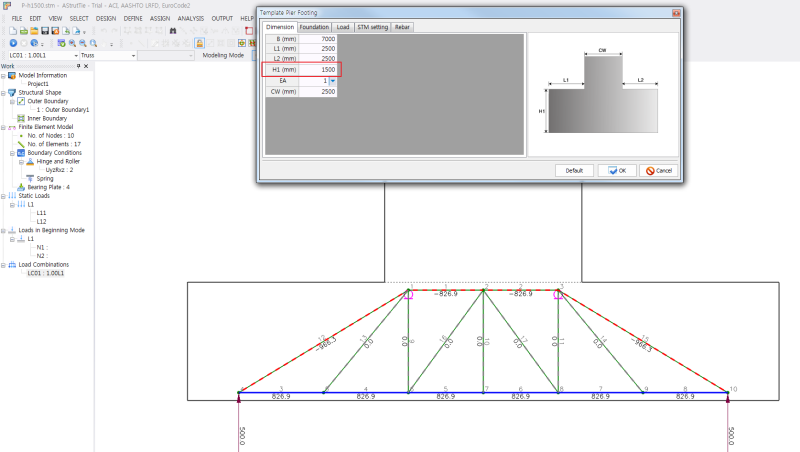Click the green open-template toolbar icon
This screenshot has width=800, height=452.
(23, 31)
